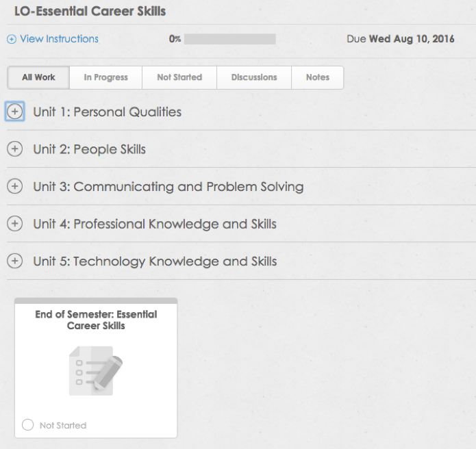Expand Unit 3 Communicating and Problem Solving
The height and width of the screenshot is (449, 476).
[x=14, y=186]
